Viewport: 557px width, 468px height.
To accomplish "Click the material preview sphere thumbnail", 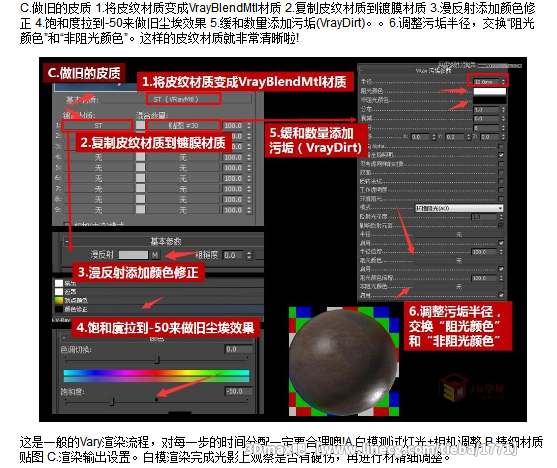I will [x=344, y=362].
